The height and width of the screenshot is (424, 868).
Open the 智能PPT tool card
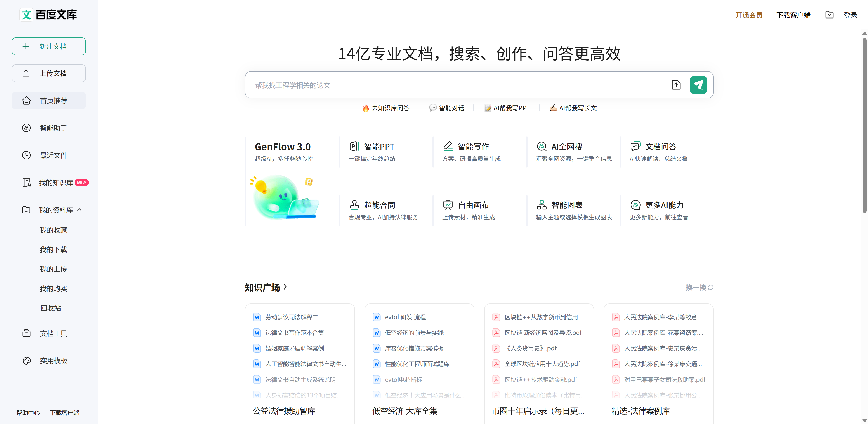pos(379,147)
